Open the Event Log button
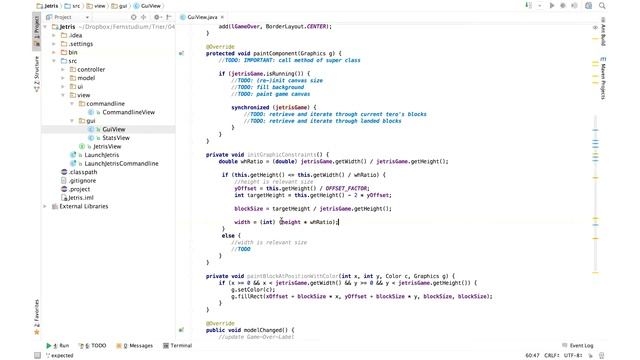 [578, 346]
